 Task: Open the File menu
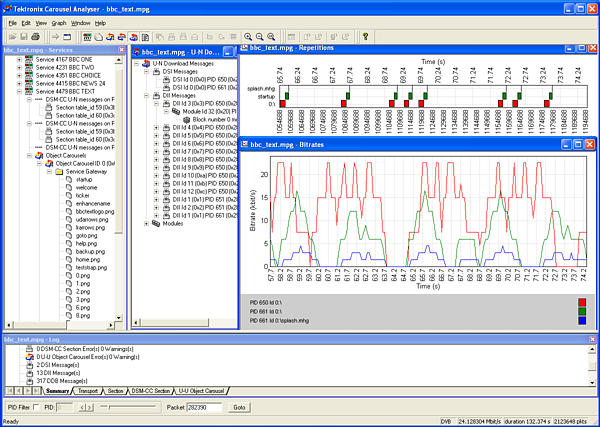pos(13,23)
